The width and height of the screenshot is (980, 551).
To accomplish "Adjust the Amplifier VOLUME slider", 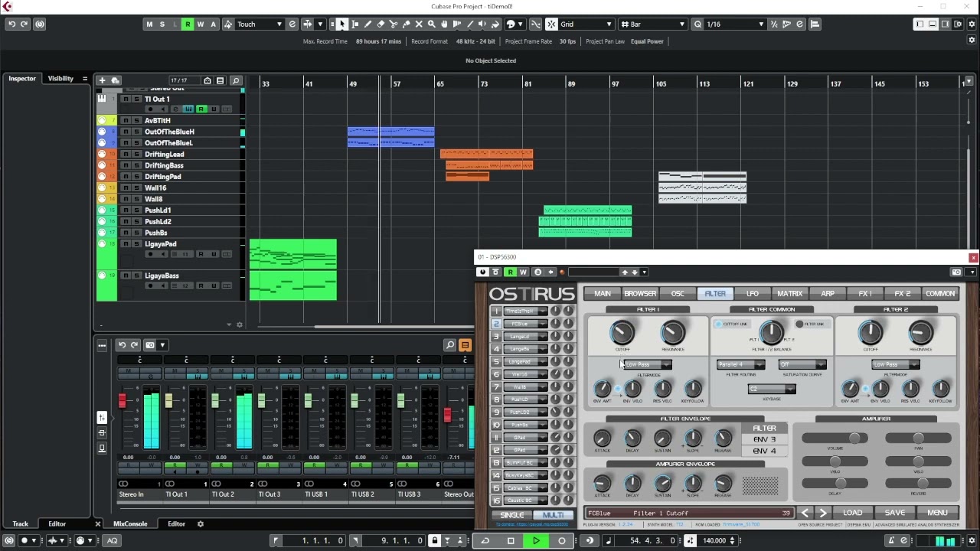I will pos(835,438).
